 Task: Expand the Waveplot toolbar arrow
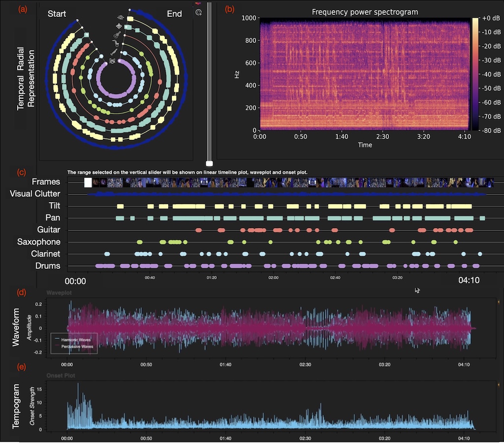pyautogui.click(x=499, y=302)
